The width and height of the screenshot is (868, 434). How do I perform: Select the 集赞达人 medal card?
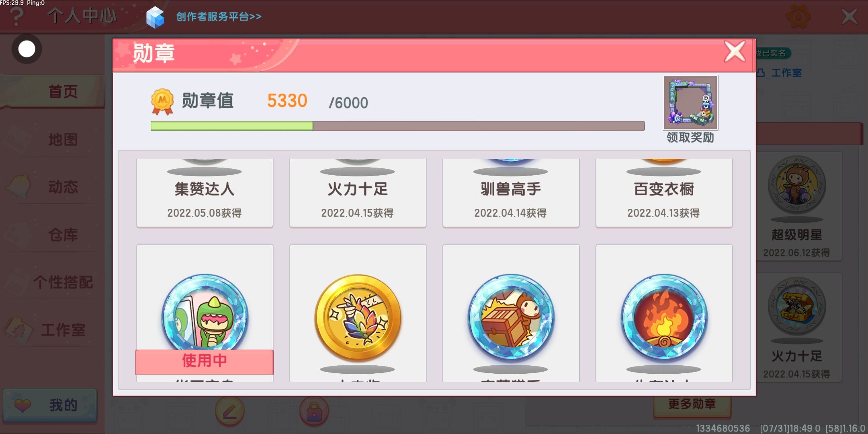point(205,193)
